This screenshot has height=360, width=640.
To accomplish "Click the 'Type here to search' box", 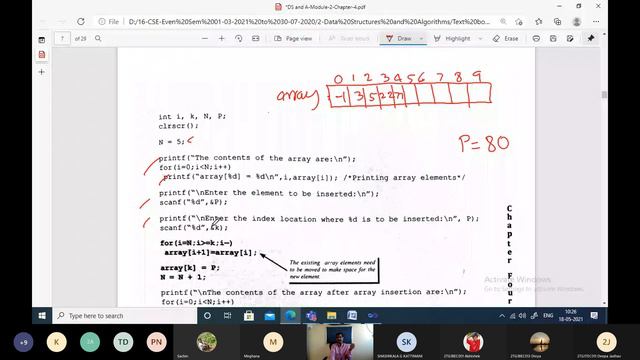I will click(124, 316).
